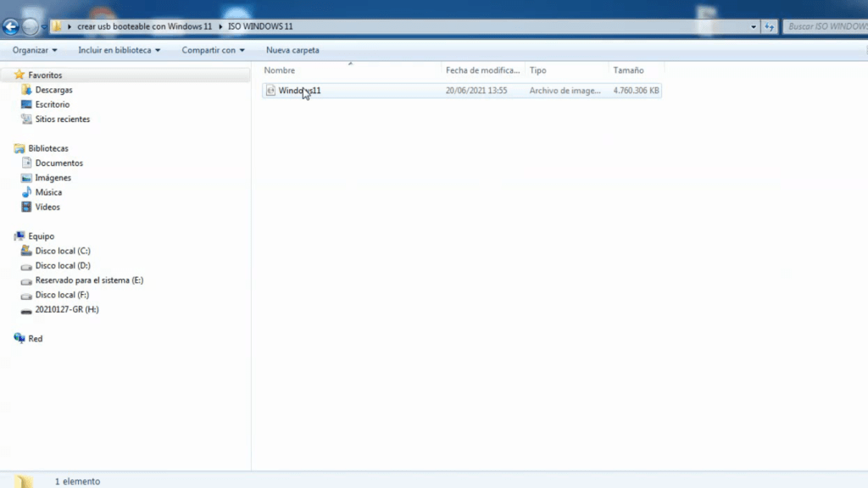This screenshot has height=488, width=868.
Task: Click the Red network icon
Action: pos(19,338)
